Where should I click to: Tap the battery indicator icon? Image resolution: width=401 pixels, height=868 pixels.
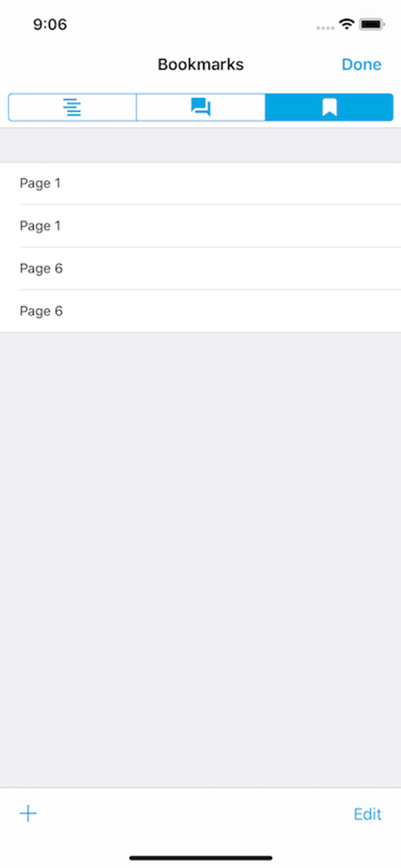point(372,24)
